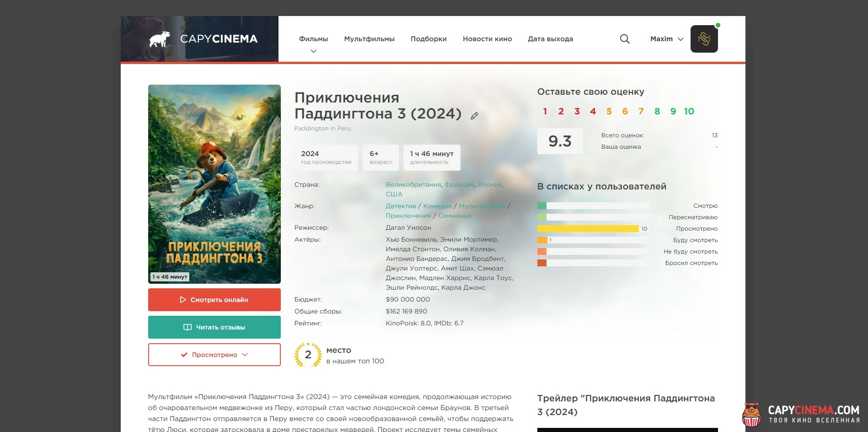The image size is (868, 432).
Task: Rate the movie 1
Action: click(545, 111)
